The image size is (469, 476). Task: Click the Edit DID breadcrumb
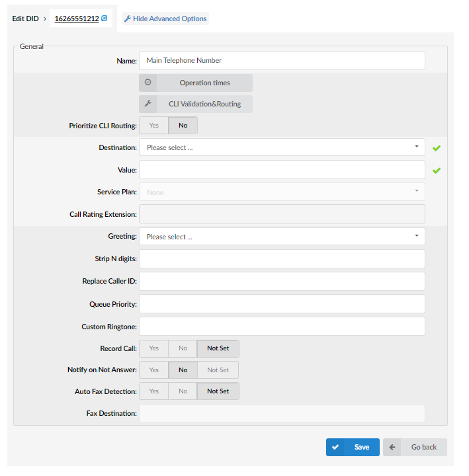(26, 19)
